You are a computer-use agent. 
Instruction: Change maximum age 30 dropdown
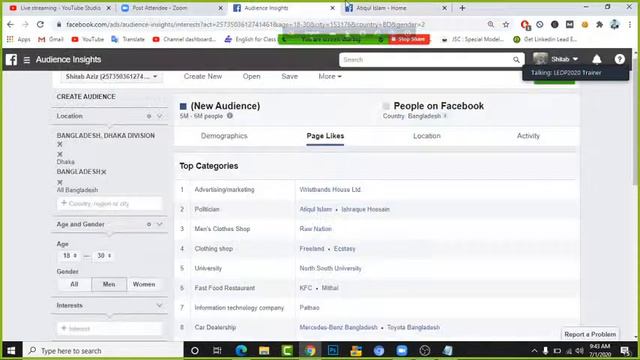click(103, 256)
